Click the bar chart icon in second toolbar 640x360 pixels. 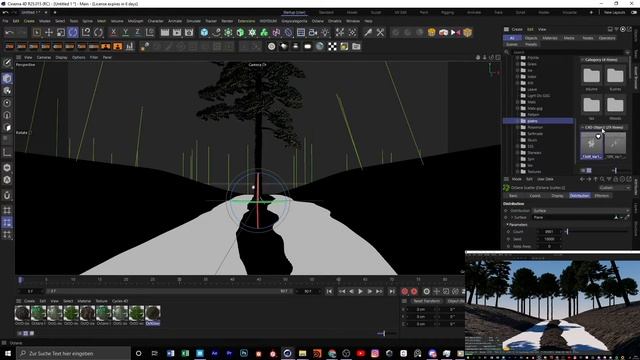click(130, 47)
